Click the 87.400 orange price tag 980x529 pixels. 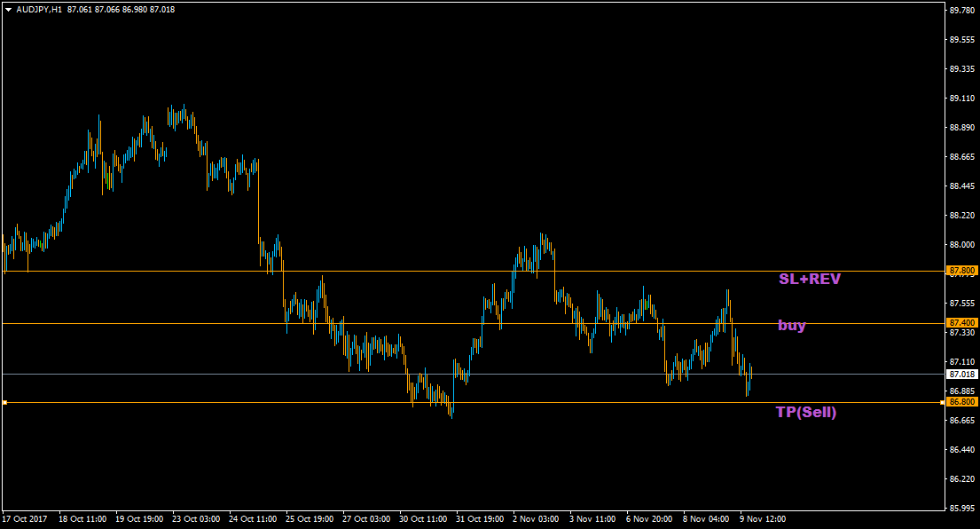961,322
